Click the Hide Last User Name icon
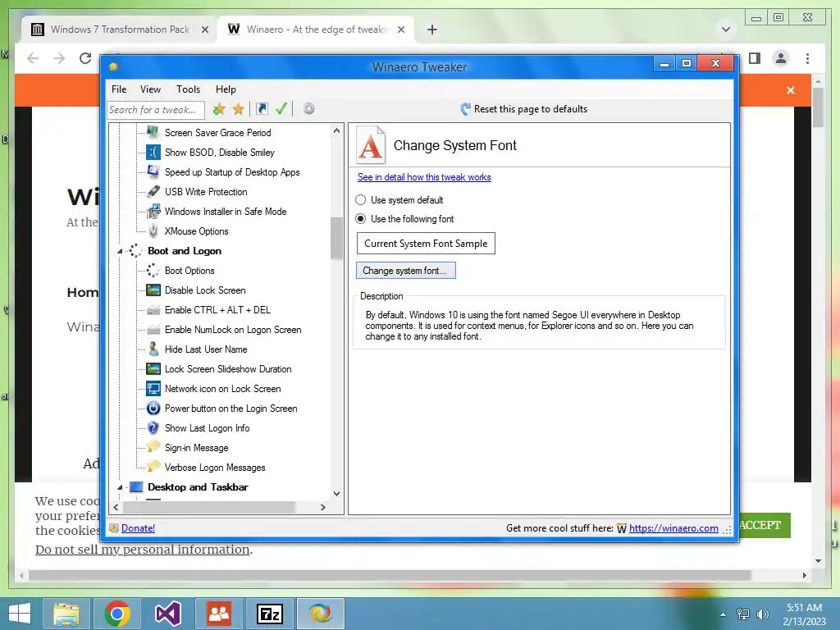840x630 pixels. click(x=153, y=349)
